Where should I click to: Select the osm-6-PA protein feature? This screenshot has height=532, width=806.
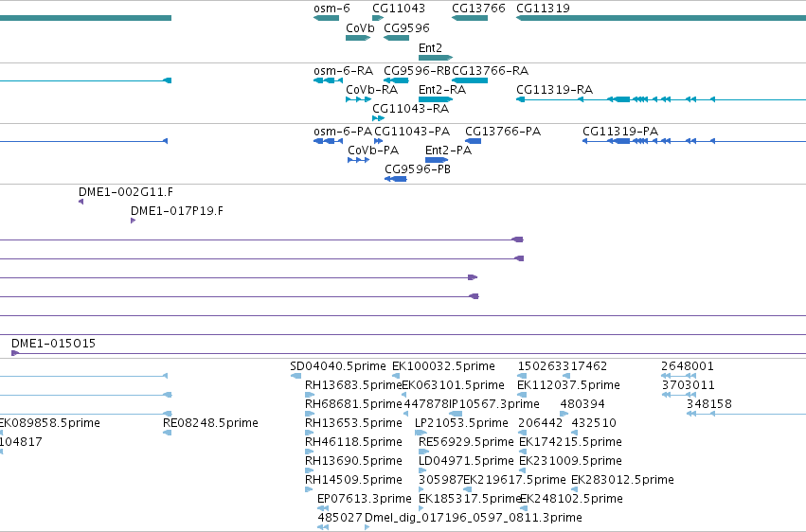[x=328, y=141]
